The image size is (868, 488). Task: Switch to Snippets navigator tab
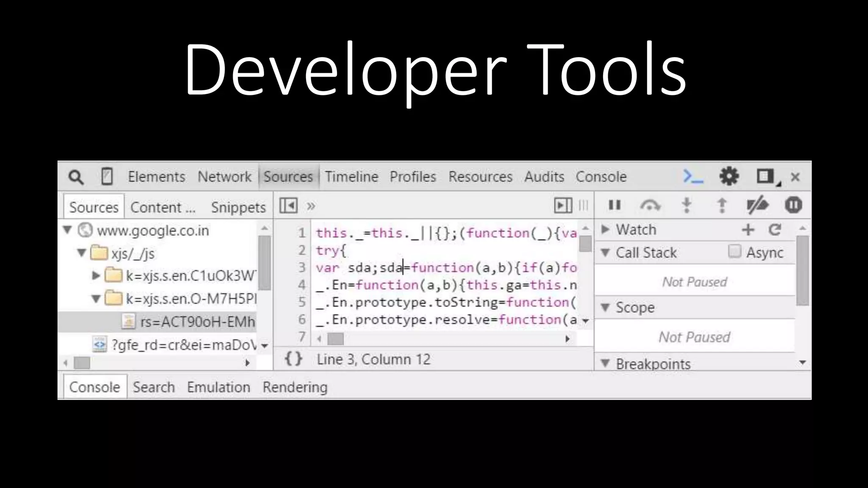coord(238,207)
